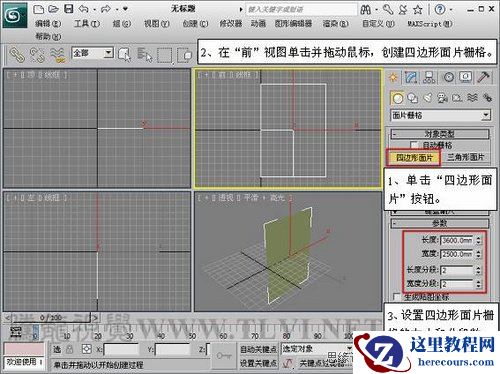
Task: Switch to Display panel tab icon
Action: (x=465, y=77)
